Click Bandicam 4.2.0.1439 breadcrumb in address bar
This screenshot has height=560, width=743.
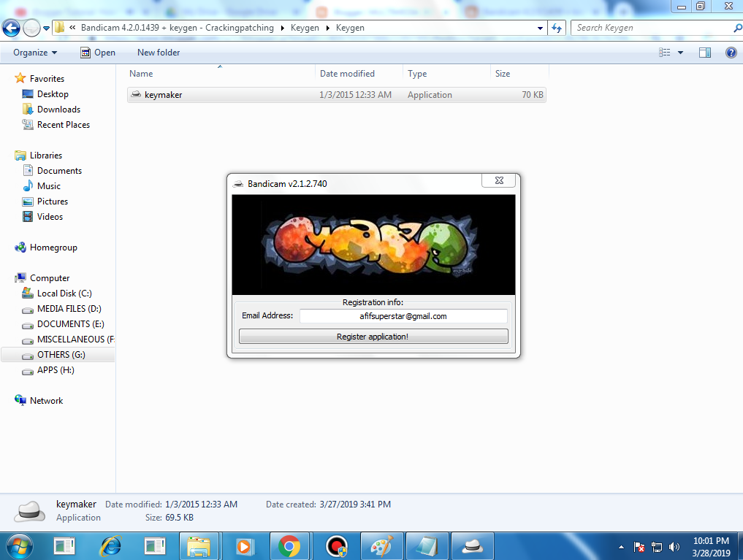tap(178, 28)
